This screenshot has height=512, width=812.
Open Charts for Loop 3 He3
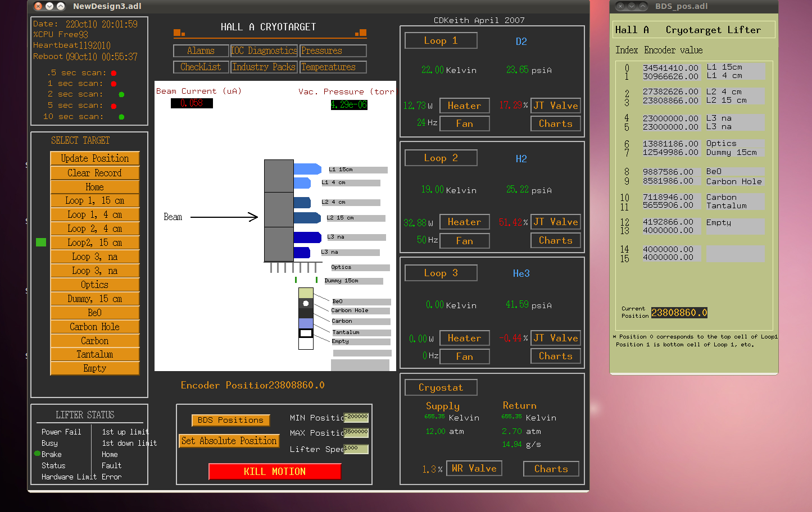pyautogui.click(x=556, y=356)
